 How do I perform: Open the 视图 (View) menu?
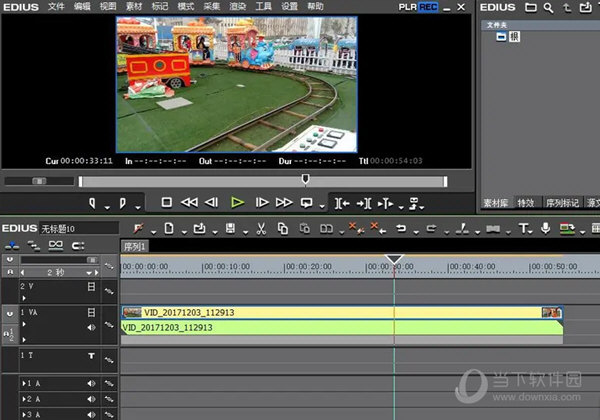tap(108, 7)
